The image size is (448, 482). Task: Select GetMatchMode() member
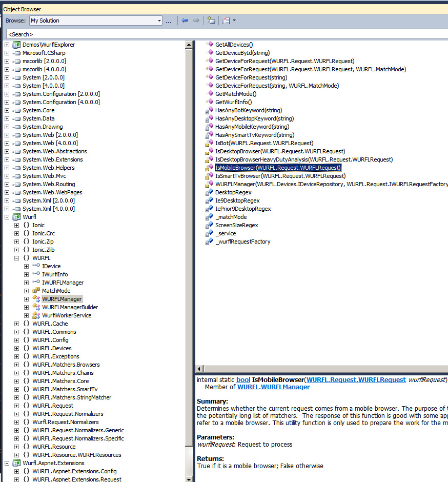click(236, 94)
